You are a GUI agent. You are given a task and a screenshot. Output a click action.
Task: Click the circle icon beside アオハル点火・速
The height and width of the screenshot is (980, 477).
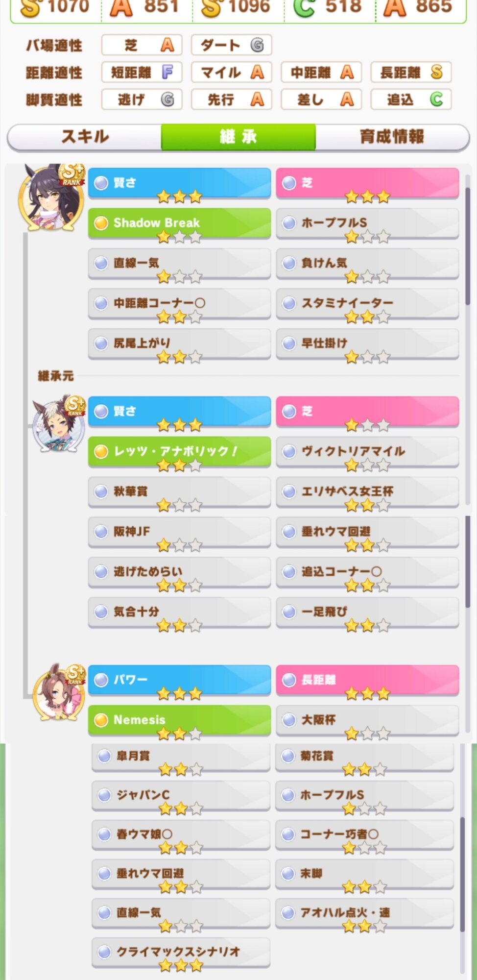point(288,912)
